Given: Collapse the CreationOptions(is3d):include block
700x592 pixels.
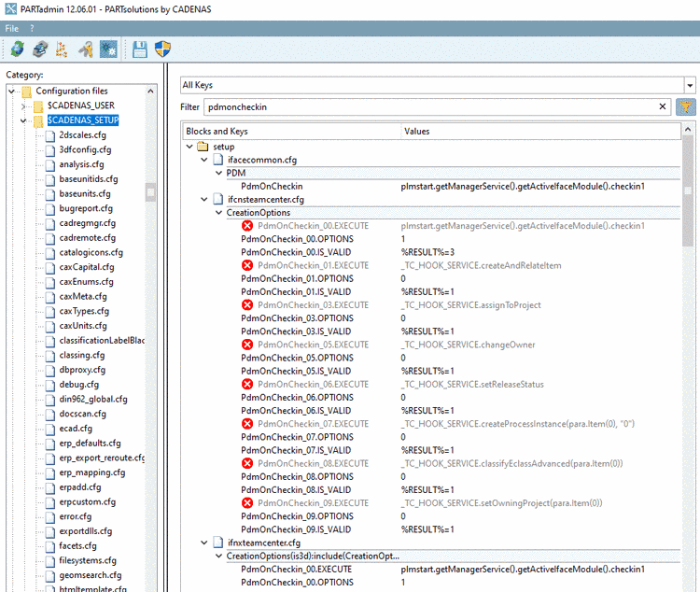Looking at the screenshot, I should point(218,557).
